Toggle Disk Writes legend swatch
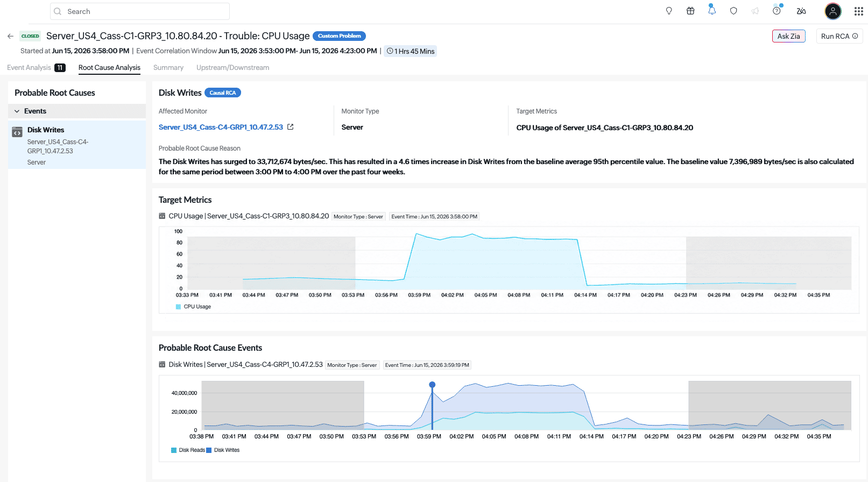 (x=209, y=450)
